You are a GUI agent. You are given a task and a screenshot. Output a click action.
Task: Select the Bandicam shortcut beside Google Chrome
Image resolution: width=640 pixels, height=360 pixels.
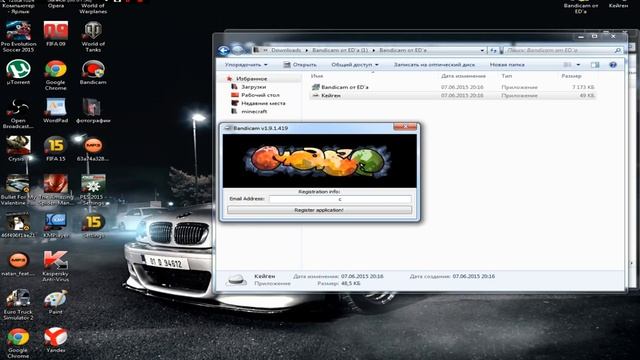coord(93,72)
